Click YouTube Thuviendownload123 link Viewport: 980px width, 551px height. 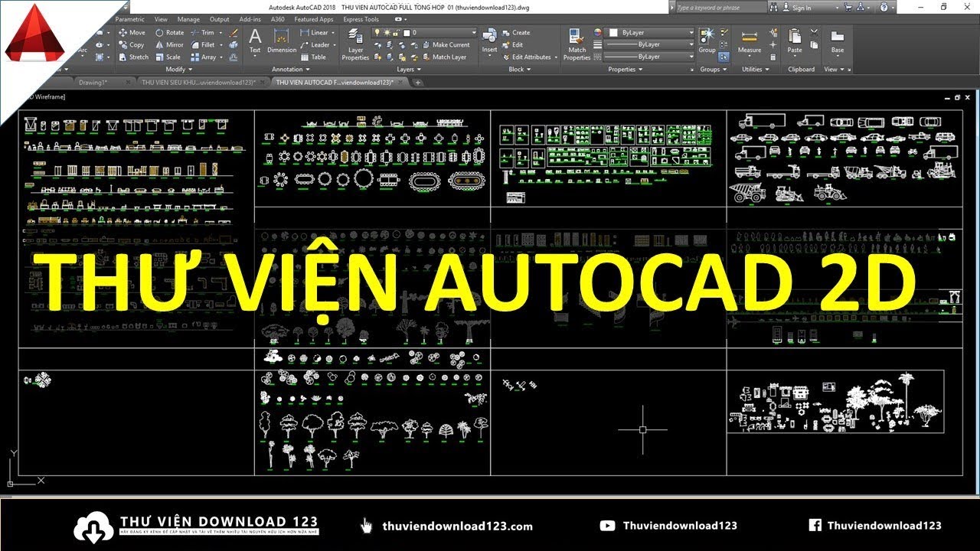[669, 526]
